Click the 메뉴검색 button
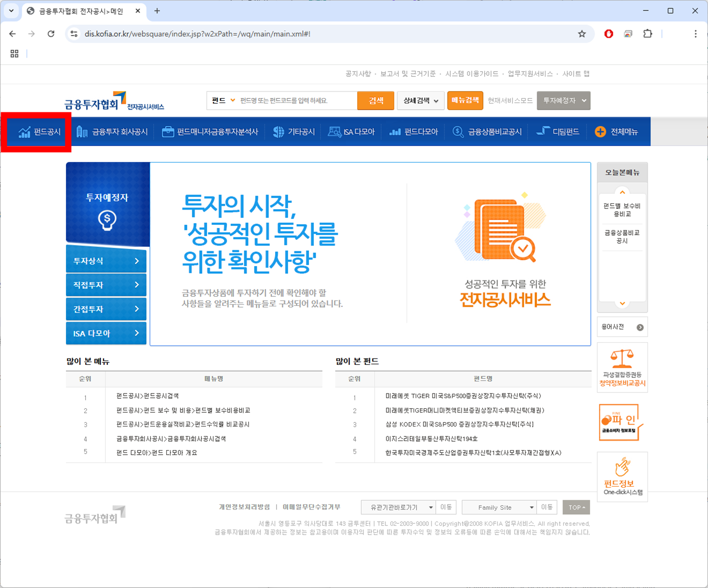Viewport: 708px width, 588px height. point(465,100)
